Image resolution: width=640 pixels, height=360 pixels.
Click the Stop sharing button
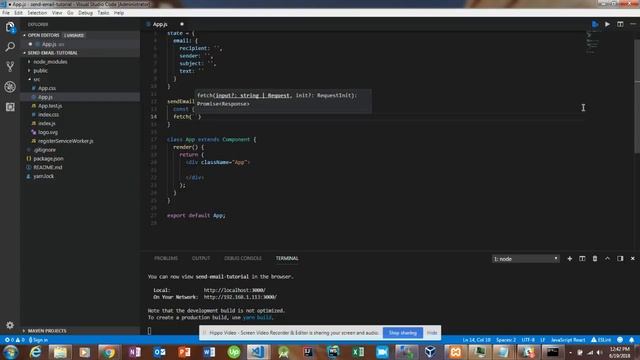pos(403,333)
